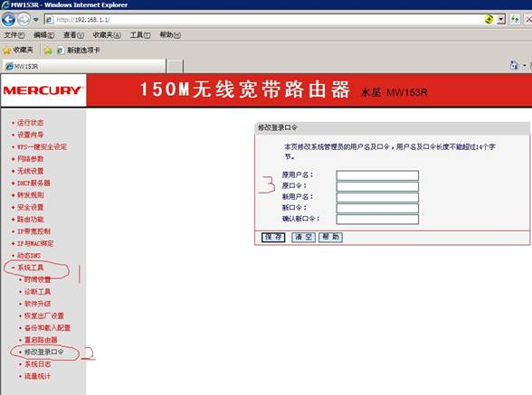This screenshot has width=532, height=395.
Task: Open 软件升级 under 系统工具
Action: (x=37, y=304)
